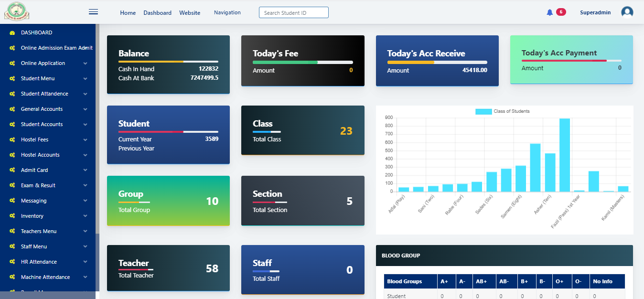644x299 pixels.
Task: Toggle the Class of Students chart legend
Action: [502, 111]
